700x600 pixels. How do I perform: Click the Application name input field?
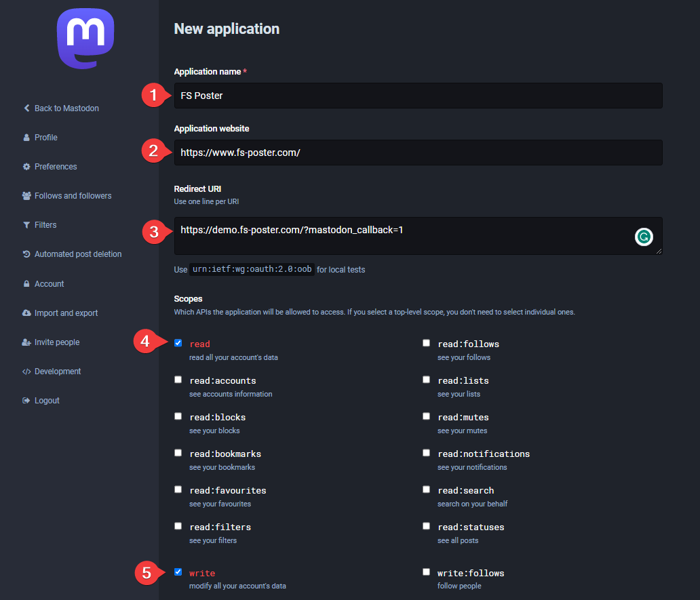tap(418, 96)
